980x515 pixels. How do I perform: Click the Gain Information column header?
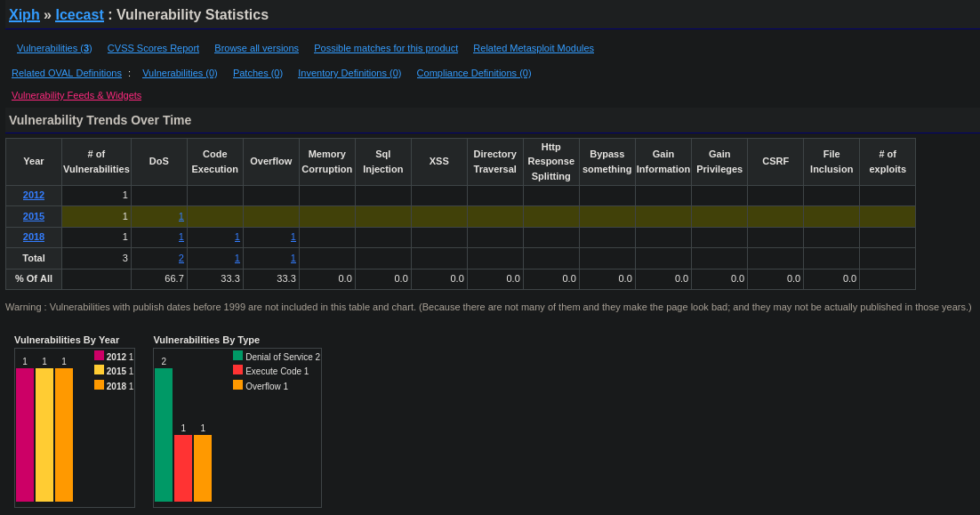(x=663, y=162)
